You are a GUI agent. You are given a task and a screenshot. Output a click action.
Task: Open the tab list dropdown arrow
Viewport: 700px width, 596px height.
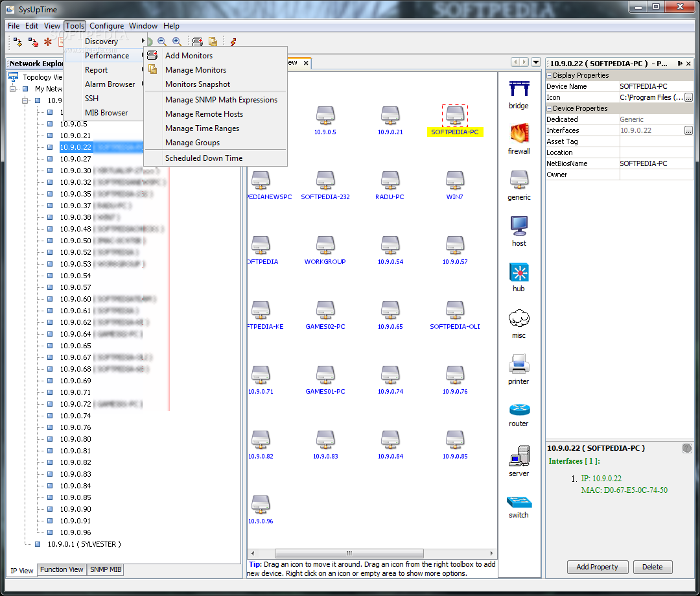pyautogui.click(x=536, y=62)
